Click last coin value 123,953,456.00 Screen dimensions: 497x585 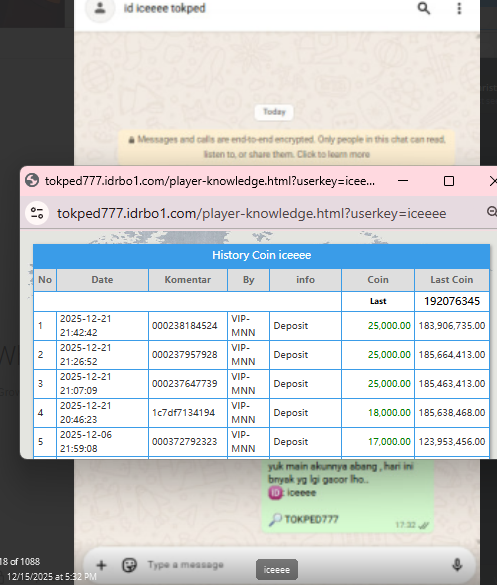(452, 442)
